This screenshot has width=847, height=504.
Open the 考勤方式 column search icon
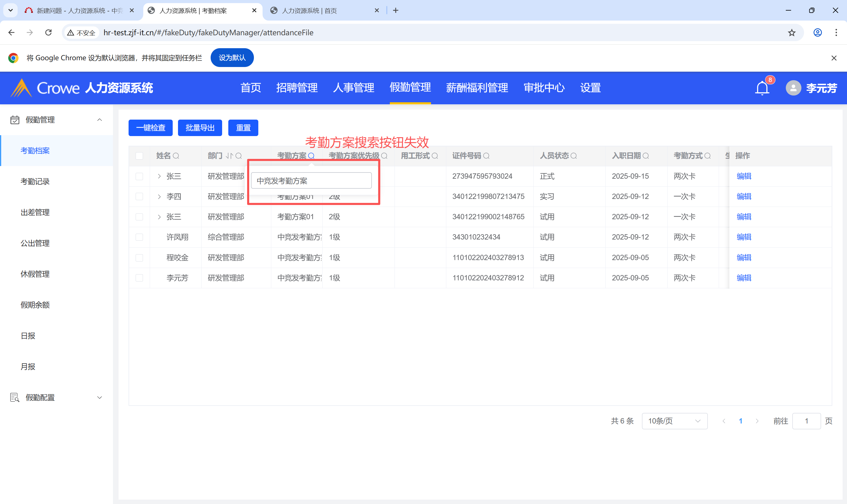tap(708, 156)
